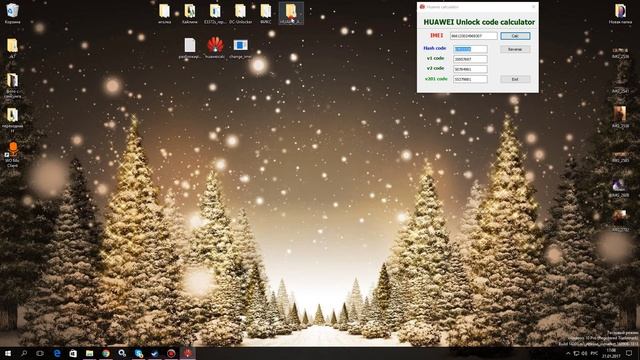Viewport: 640px width, 360px height.
Task: Select the Новая папка folder top right
Action: click(x=620, y=13)
